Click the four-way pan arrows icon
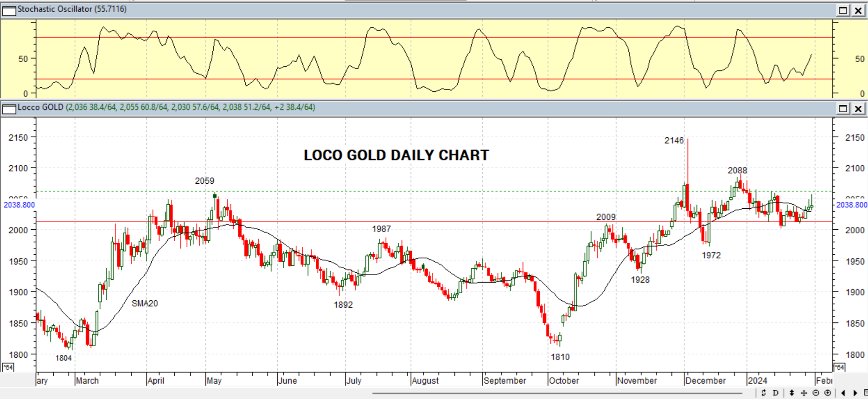The width and height of the screenshot is (868, 399). [x=804, y=393]
